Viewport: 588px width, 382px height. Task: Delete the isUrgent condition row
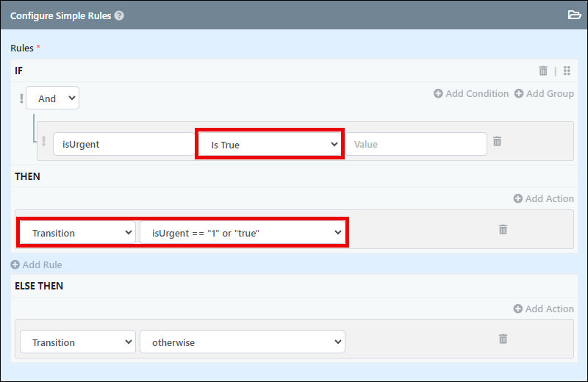(x=498, y=141)
